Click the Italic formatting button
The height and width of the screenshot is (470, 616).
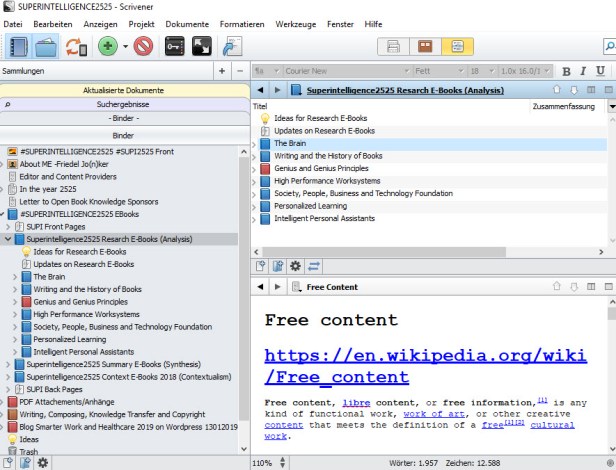(583, 71)
